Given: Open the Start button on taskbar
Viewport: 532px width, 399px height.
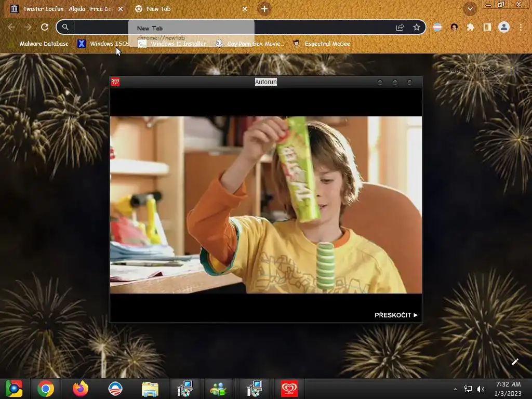Looking at the screenshot, I should (14, 389).
